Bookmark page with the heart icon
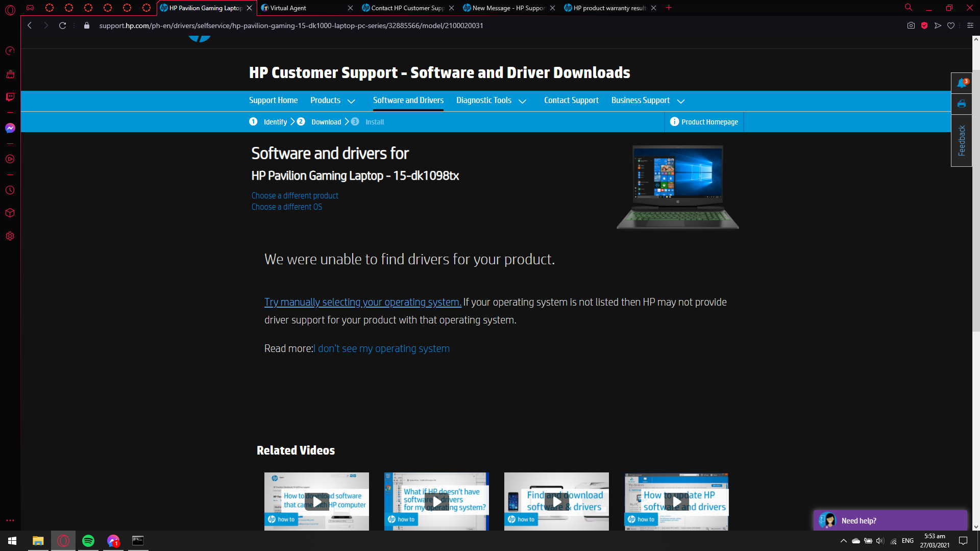Image resolution: width=980 pixels, height=551 pixels. coord(951,26)
